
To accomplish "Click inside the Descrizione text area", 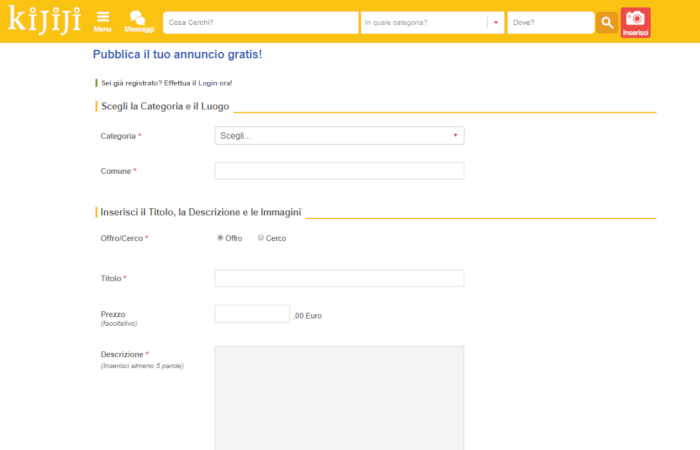I will 339,398.
